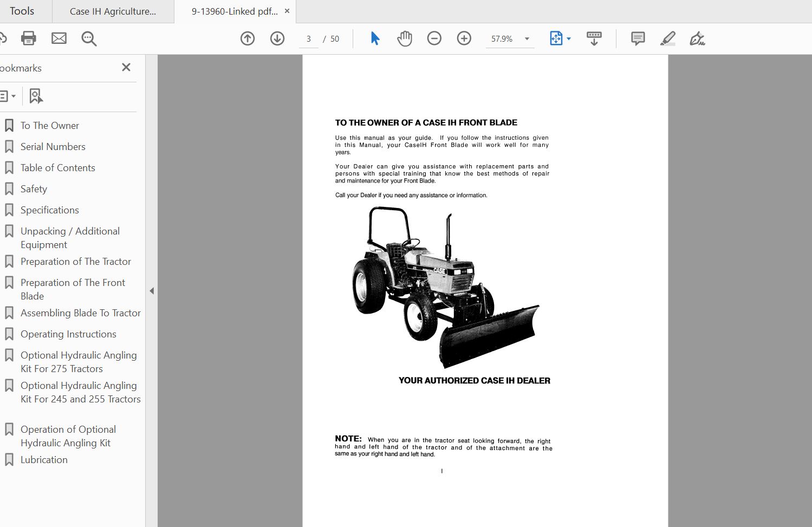Select the 9-13960-Linked pdf tab
This screenshot has width=812, height=527.
click(x=234, y=11)
